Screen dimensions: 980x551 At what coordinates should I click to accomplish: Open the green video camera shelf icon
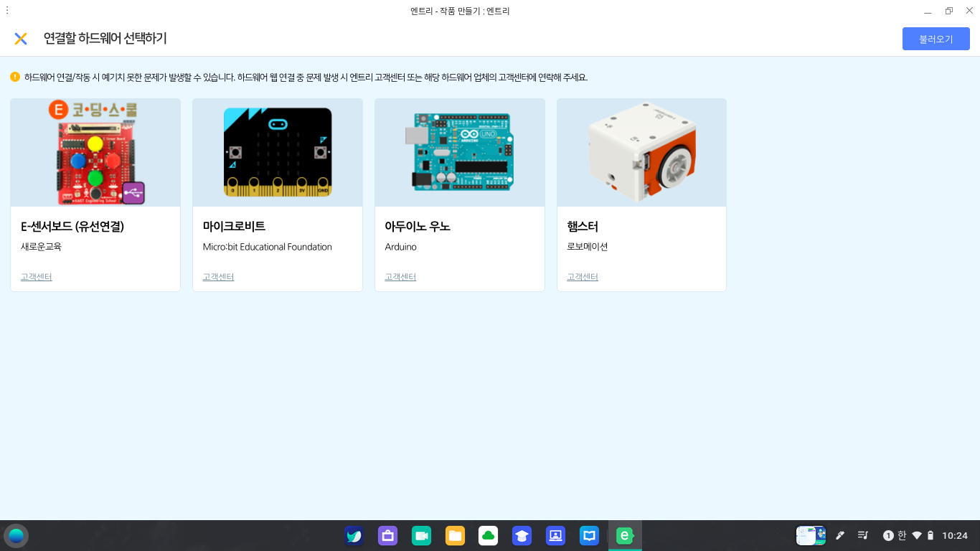[421, 536]
